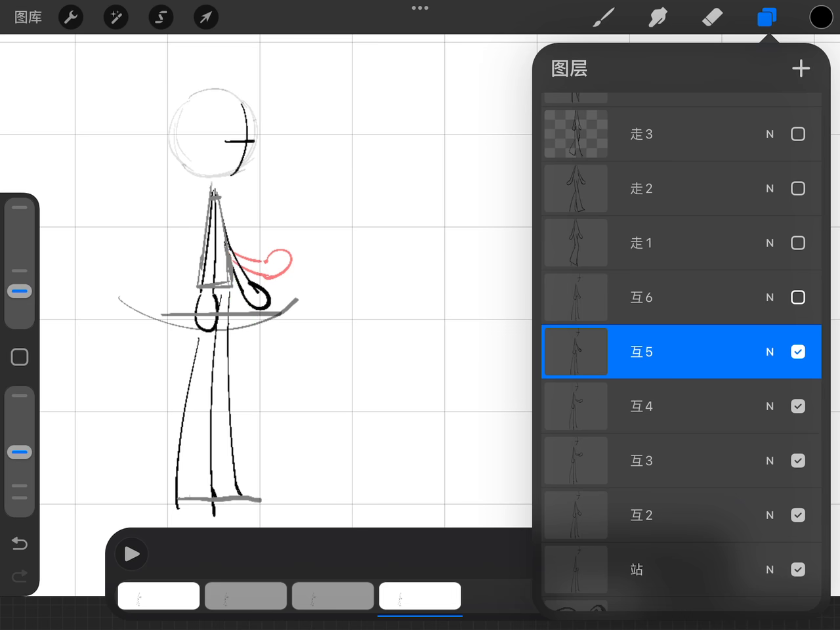
Task: Hide the 互5 layer
Action: pyautogui.click(x=798, y=352)
